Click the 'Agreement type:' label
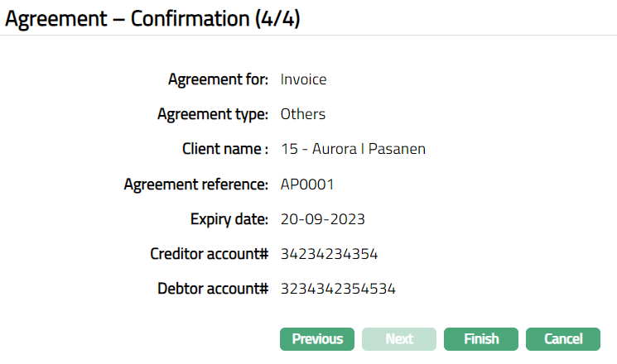This screenshot has height=364, width=617. pos(213,114)
